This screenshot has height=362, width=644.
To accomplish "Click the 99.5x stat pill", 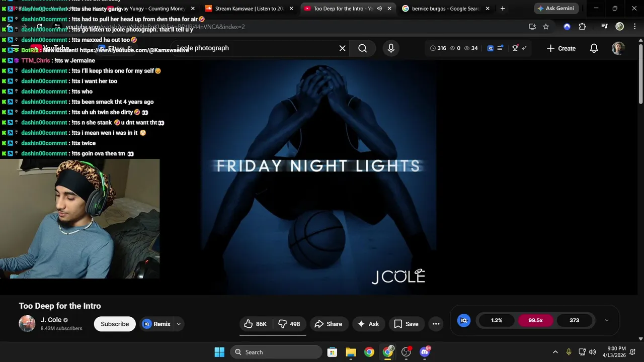I will tap(535, 320).
